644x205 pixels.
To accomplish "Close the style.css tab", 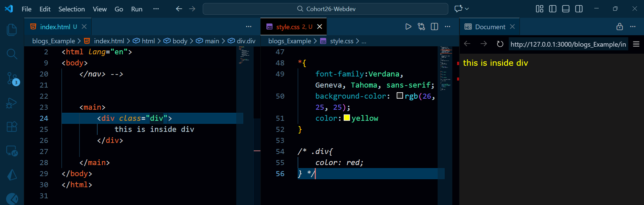I will pos(319,27).
